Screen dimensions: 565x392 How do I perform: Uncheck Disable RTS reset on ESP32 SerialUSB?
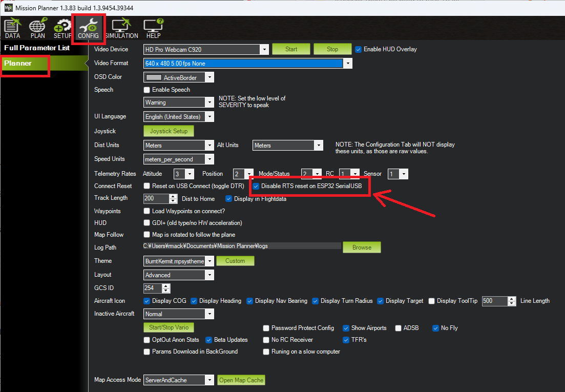[257, 186]
